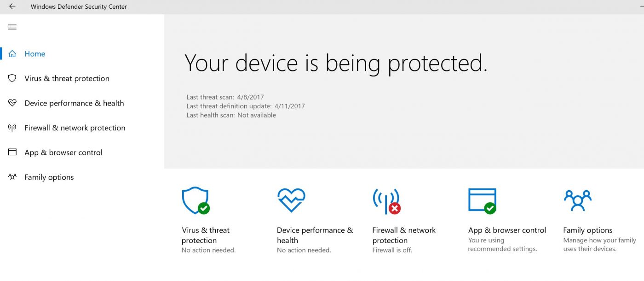This screenshot has height=281, width=644.
Task: Click the back arrow in the title bar
Action: coord(11,6)
